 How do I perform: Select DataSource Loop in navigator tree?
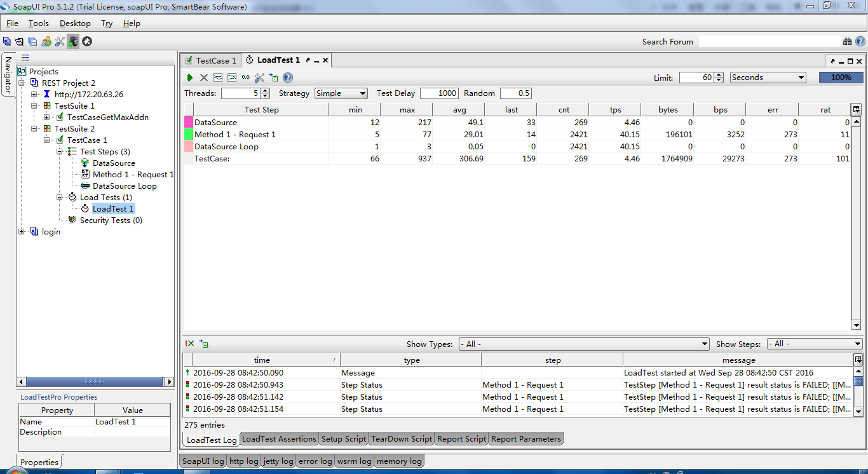tap(125, 186)
